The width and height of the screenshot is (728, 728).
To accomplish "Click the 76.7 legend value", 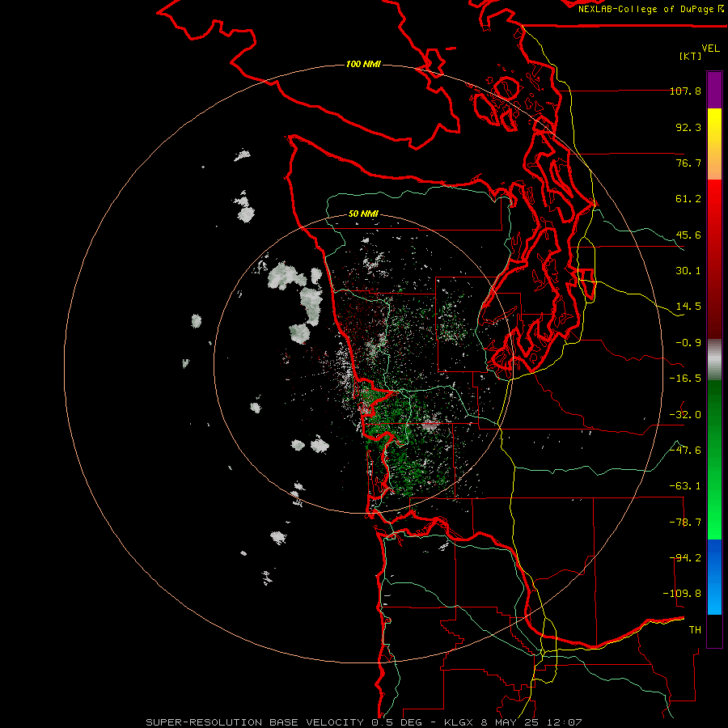I will pyautogui.click(x=688, y=163).
